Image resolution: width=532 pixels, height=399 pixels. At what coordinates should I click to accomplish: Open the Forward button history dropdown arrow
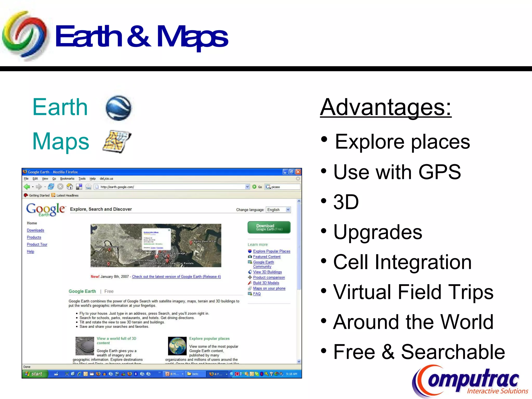[x=45, y=187]
